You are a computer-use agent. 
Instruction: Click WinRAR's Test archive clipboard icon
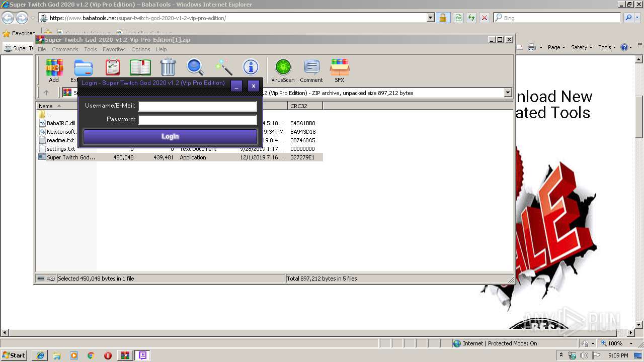112,67
